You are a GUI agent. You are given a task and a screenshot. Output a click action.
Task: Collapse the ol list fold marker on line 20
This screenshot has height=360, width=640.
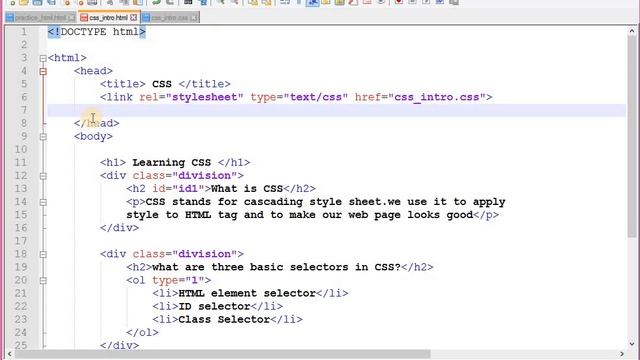tap(43, 280)
